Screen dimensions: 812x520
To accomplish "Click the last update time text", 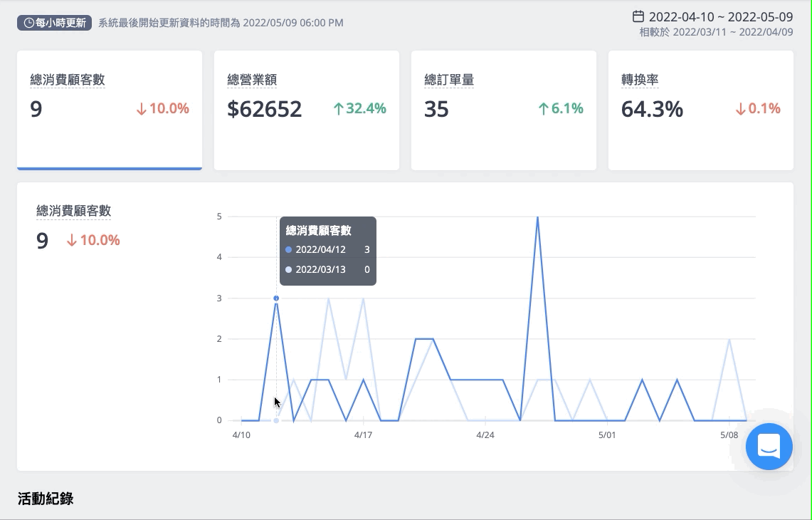I will tap(221, 23).
